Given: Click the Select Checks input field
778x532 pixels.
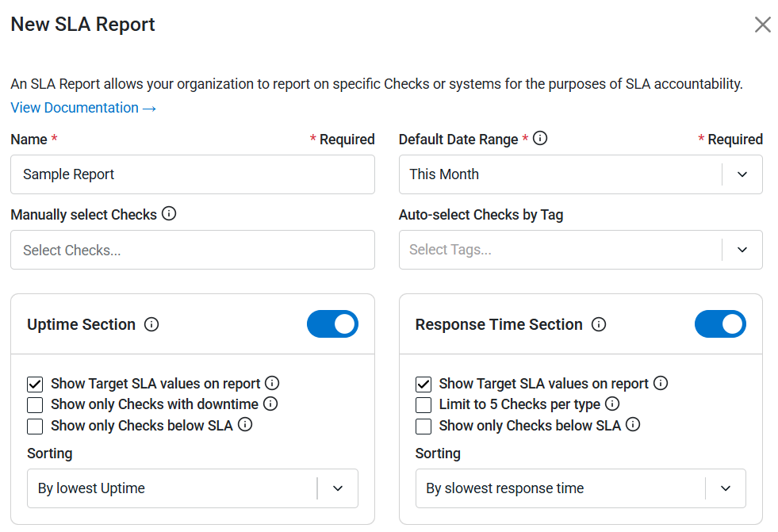Looking at the screenshot, I should point(192,249).
